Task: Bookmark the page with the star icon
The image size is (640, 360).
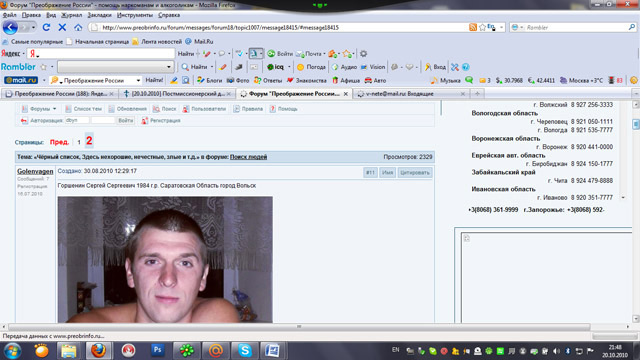Action: point(482,27)
